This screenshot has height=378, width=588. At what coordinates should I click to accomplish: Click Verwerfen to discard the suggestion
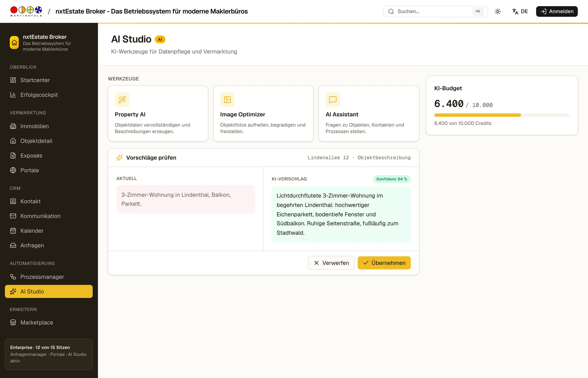(331, 263)
